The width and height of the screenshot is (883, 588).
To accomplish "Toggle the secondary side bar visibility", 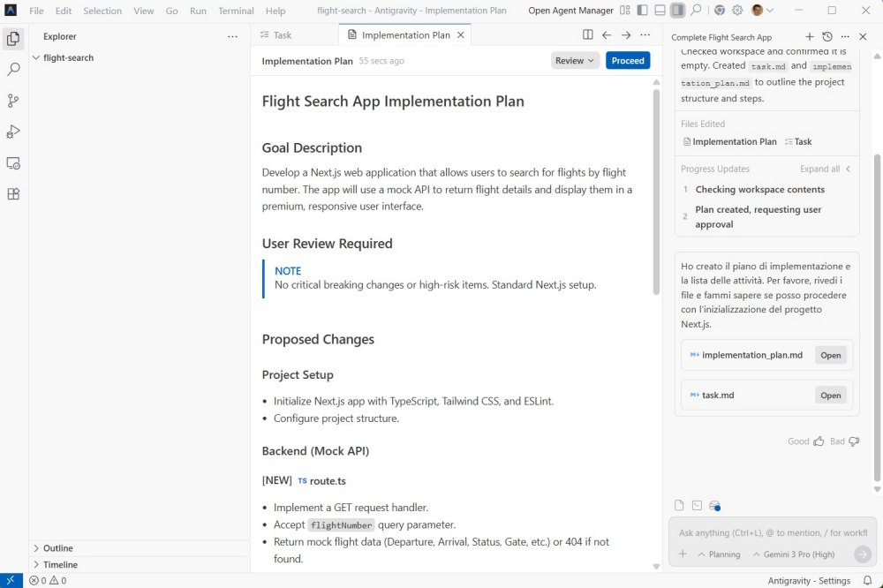I will coord(677,11).
